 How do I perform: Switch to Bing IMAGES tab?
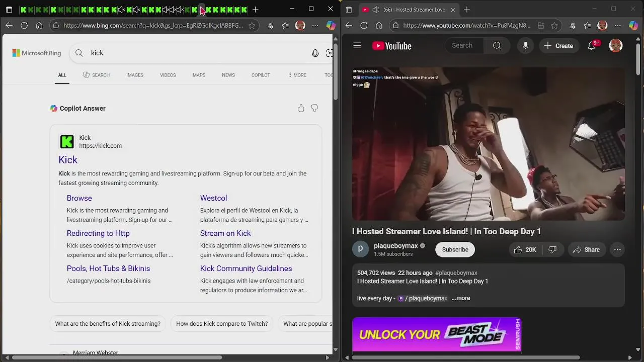tap(134, 75)
